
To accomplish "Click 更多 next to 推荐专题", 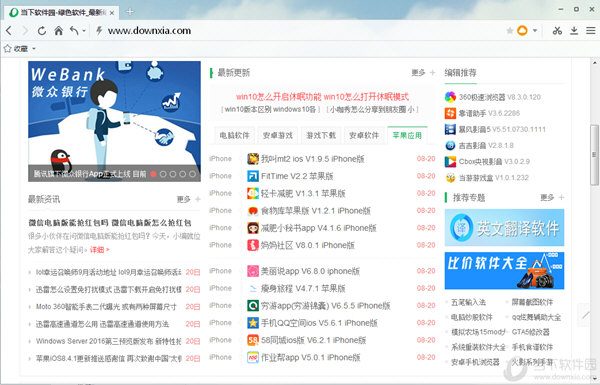I will click(547, 197).
